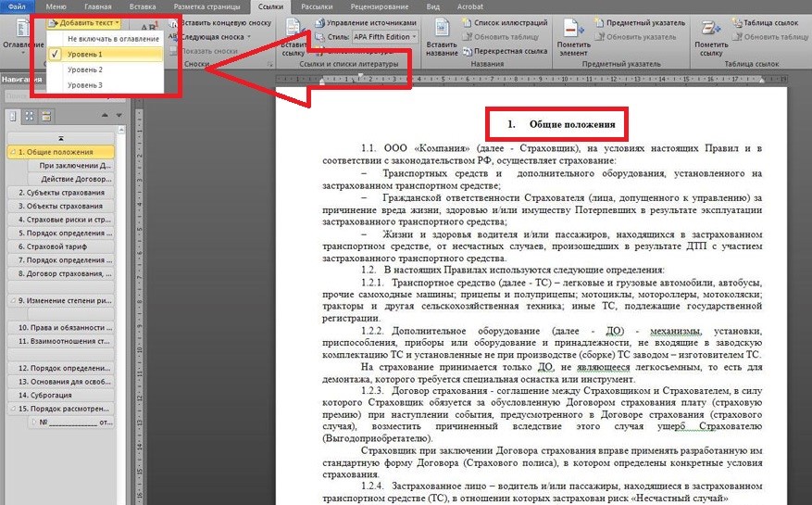Show headings view in the navigation pane
The width and height of the screenshot is (812, 505).
click(13, 116)
